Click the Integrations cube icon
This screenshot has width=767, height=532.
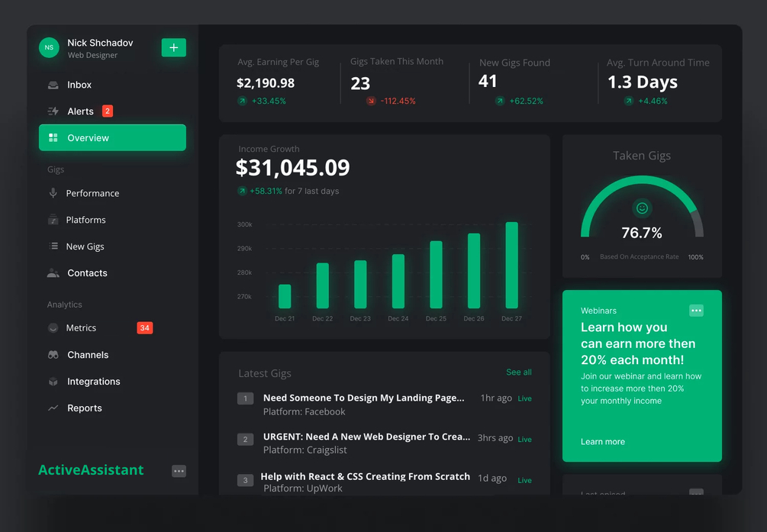53,382
